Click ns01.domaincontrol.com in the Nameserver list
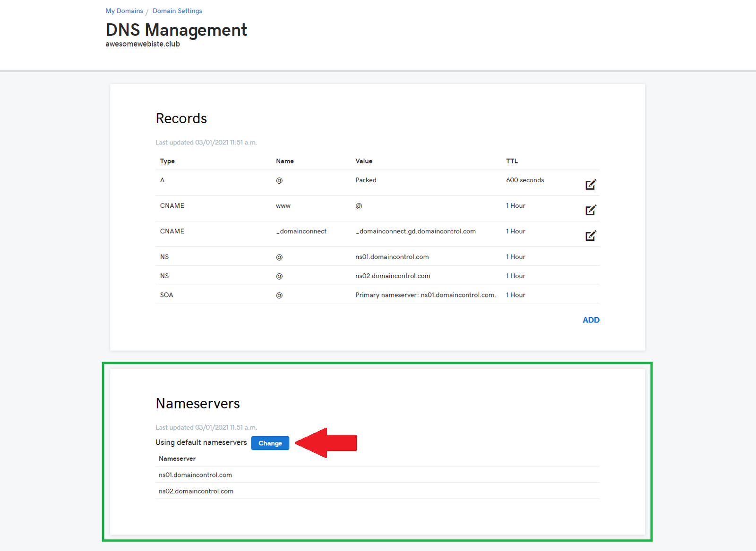 click(195, 475)
